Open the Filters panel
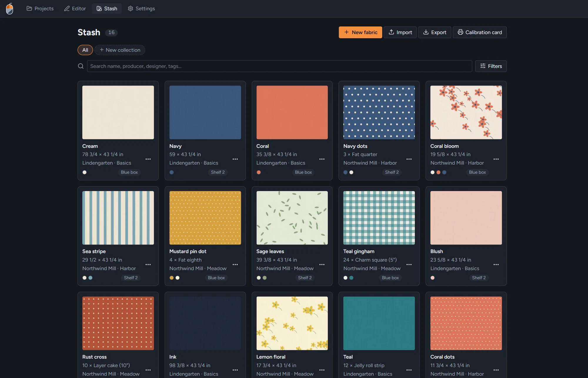Screen dimensions: 588x378 pyautogui.click(x=491, y=66)
